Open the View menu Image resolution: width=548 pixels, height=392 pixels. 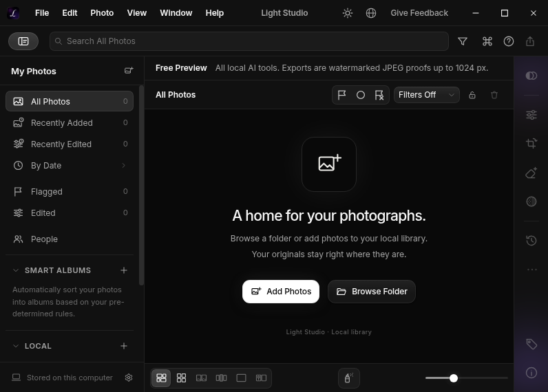[x=136, y=13]
